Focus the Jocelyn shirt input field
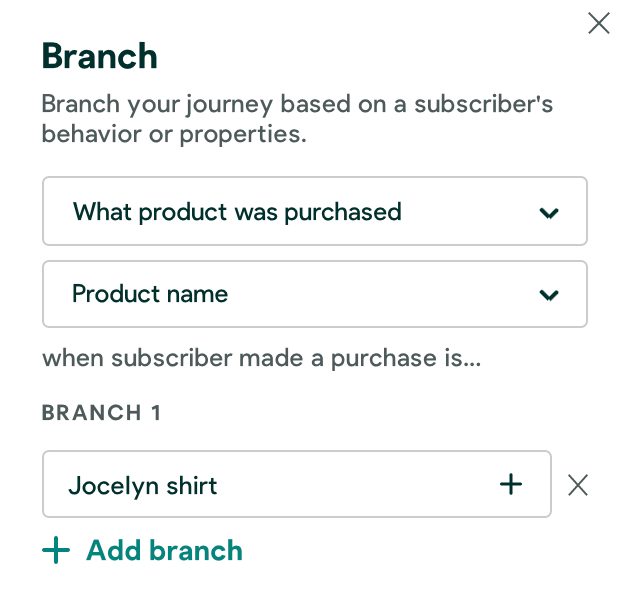 [280, 485]
